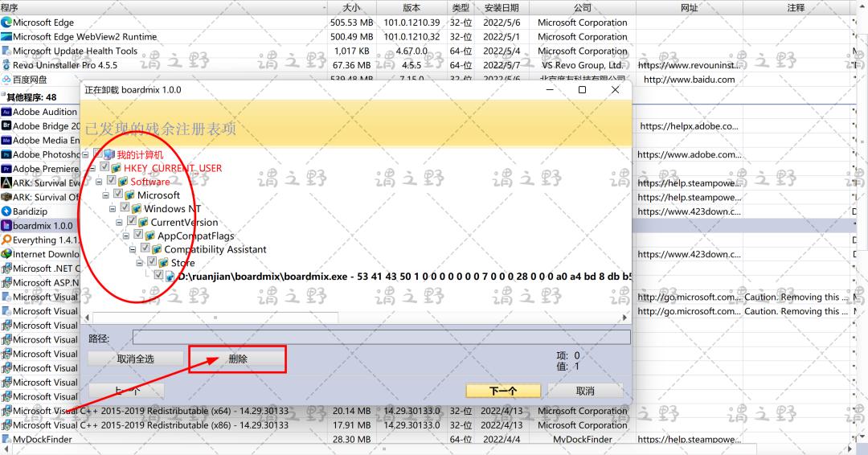The image size is (868, 455).
Task: Uncheck the Software key checkbox
Action: 111,180
